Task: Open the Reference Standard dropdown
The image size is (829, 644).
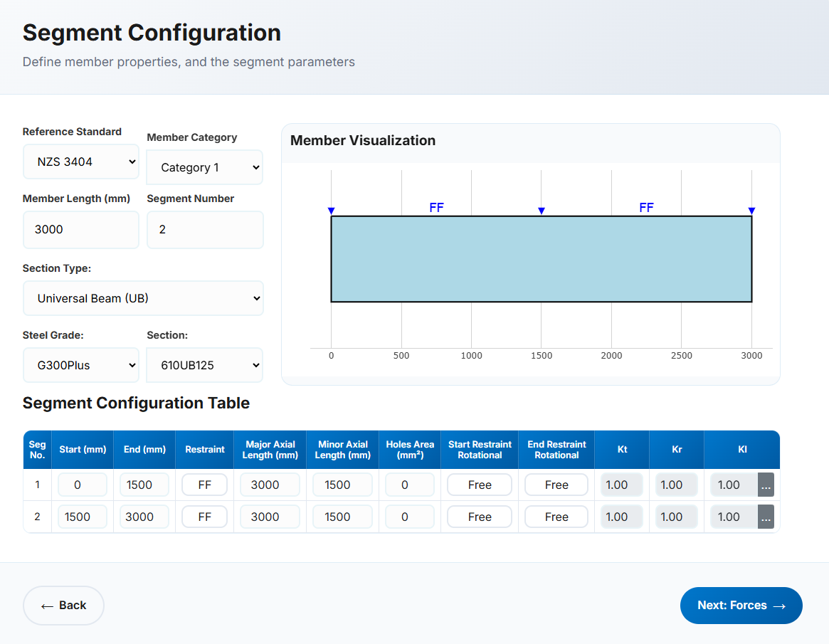Action: click(x=80, y=162)
